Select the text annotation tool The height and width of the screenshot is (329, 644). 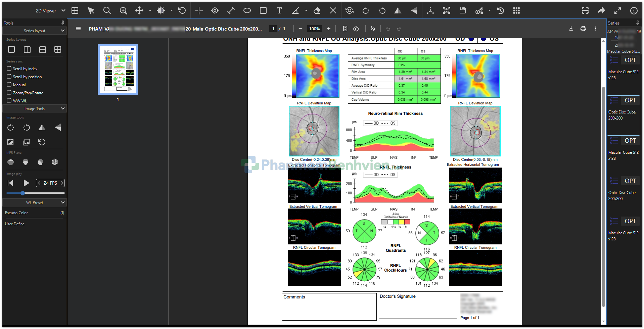pos(279,11)
